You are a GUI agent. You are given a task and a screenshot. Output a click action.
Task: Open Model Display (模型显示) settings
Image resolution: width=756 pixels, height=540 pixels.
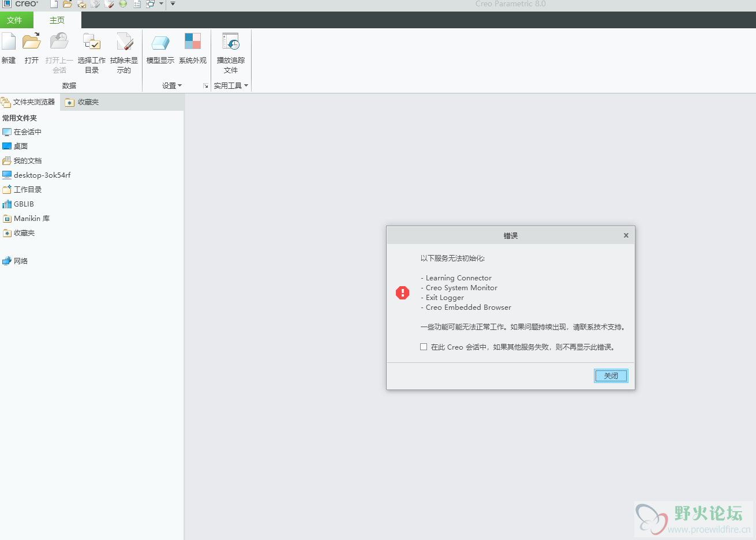pyautogui.click(x=160, y=49)
